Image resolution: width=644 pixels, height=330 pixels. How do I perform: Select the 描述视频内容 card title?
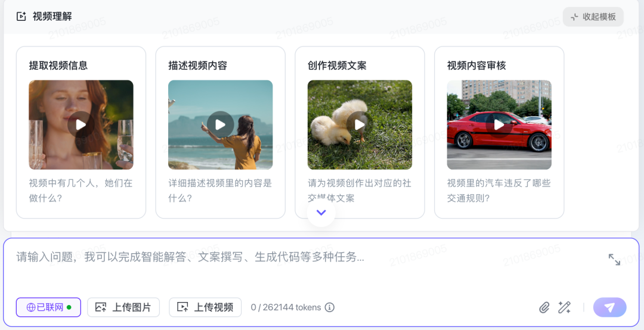pyautogui.click(x=197, y=66)
